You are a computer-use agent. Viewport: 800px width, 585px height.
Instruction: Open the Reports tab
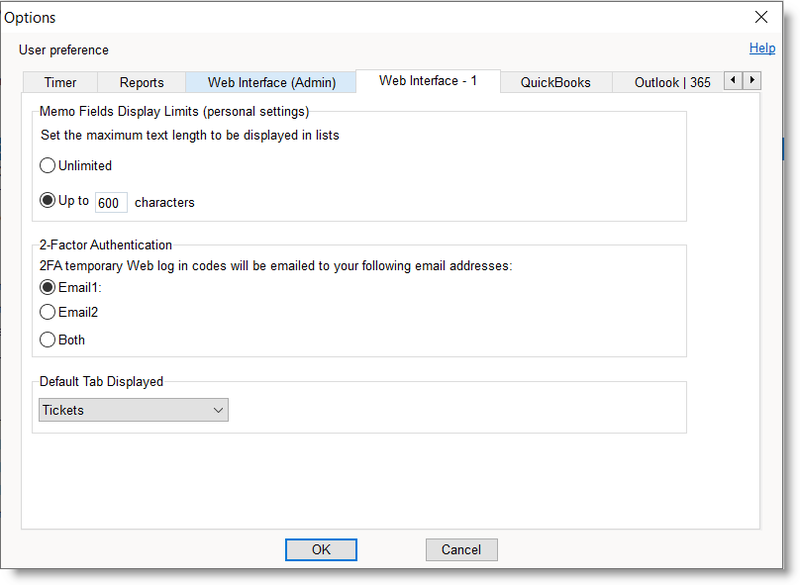(x=141, y=83)
